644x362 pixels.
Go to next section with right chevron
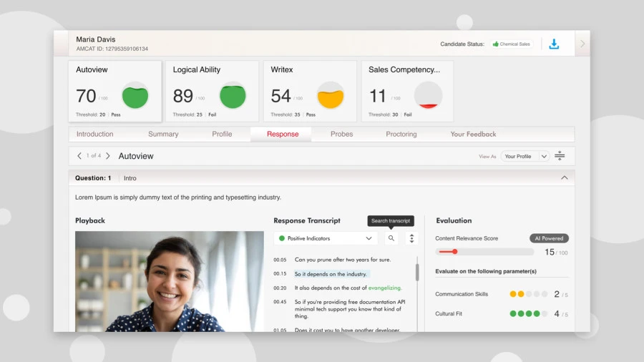(108, 156)
